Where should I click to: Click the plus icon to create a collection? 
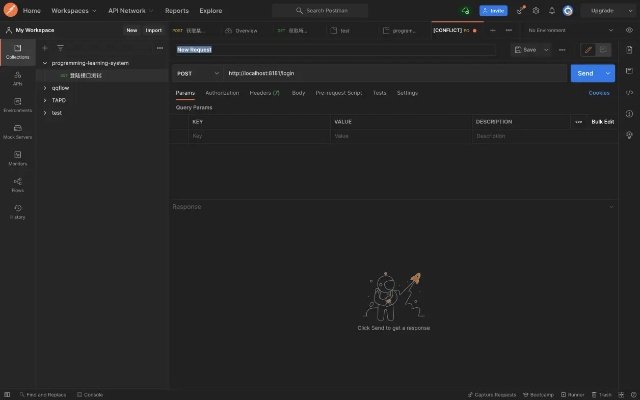click(44, 47)
